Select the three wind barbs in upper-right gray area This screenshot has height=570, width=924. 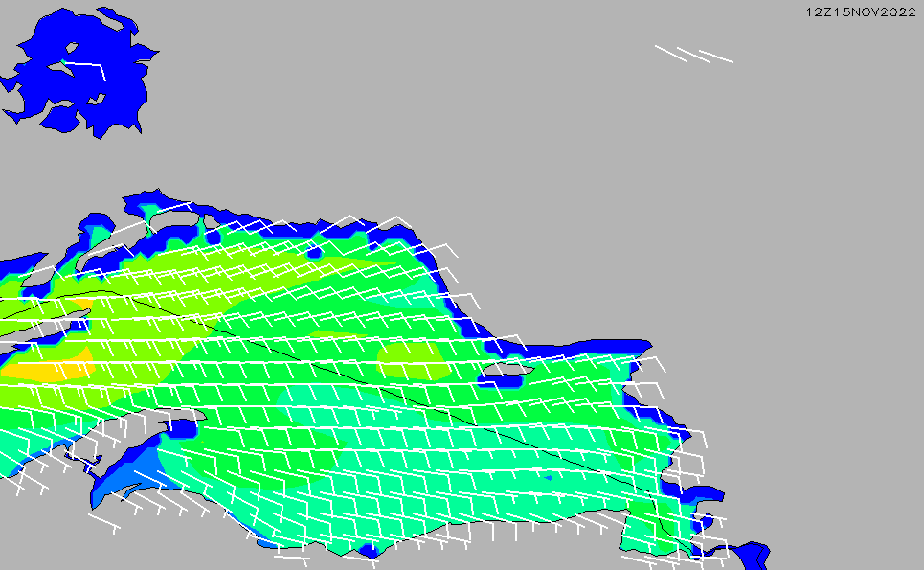click(x=694, y=55)
